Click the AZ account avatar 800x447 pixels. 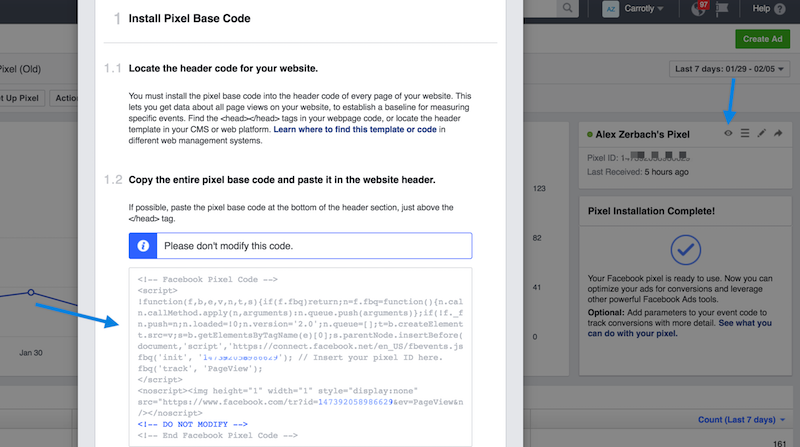(x=610, y=9)
